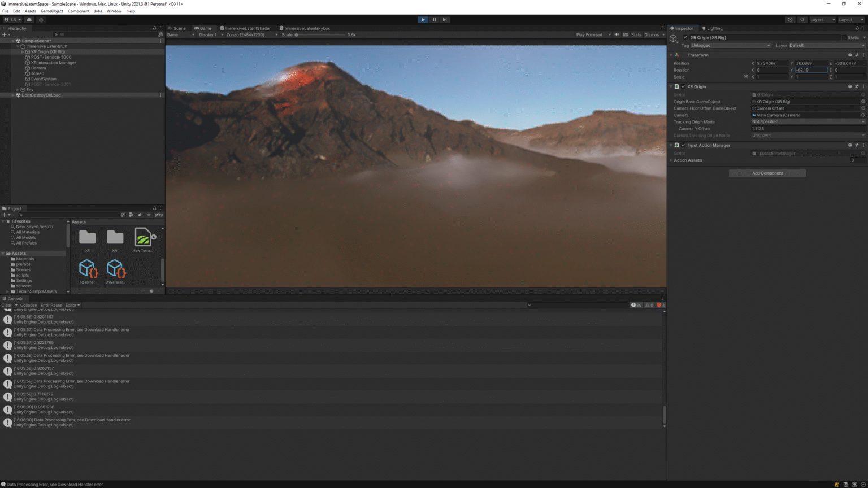Open the Tracking Origin Mode dropdown
Image resolution: width=868 pixels, height=488 pixels.
click(808, 122)
